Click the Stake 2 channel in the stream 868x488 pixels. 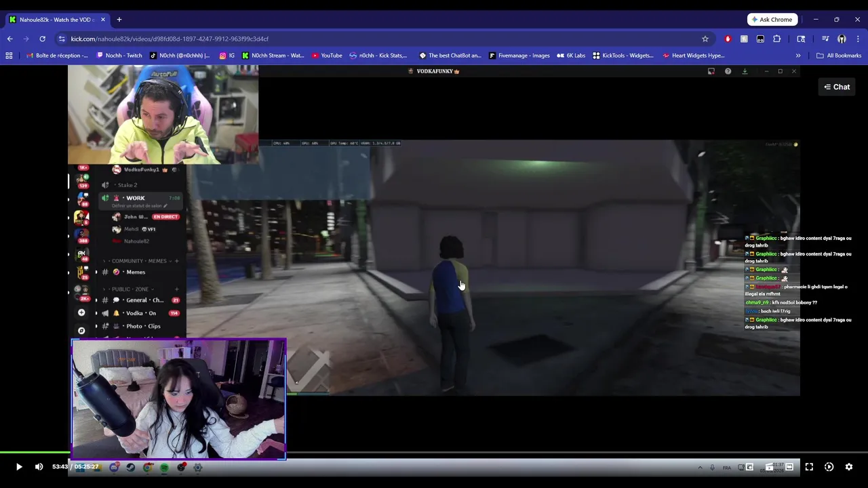127,185
